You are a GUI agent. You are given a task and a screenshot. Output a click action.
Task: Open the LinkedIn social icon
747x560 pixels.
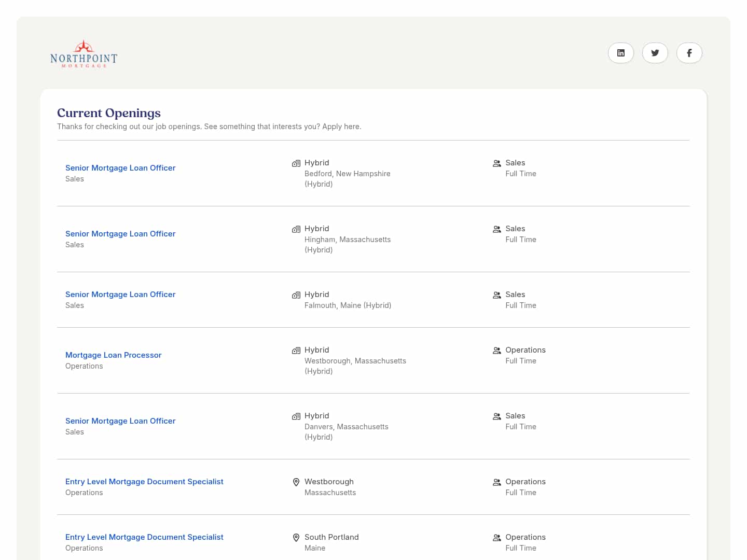point(620,53)
